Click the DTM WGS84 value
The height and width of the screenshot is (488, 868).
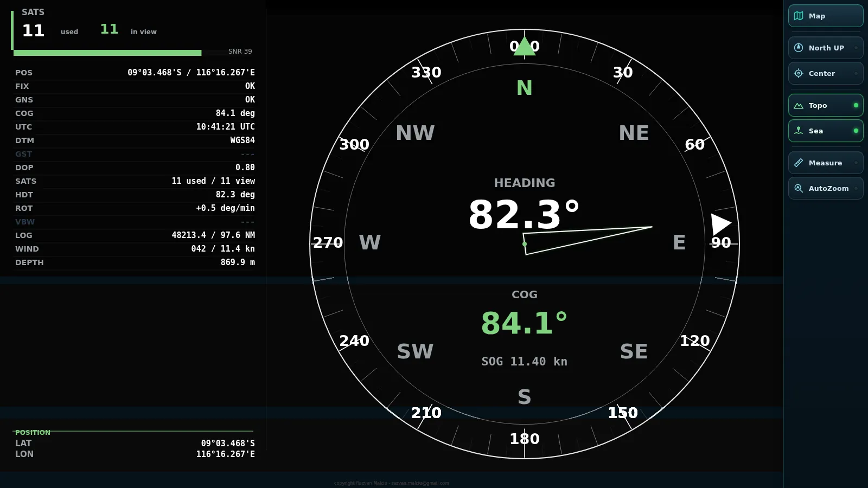click(242, 140)
